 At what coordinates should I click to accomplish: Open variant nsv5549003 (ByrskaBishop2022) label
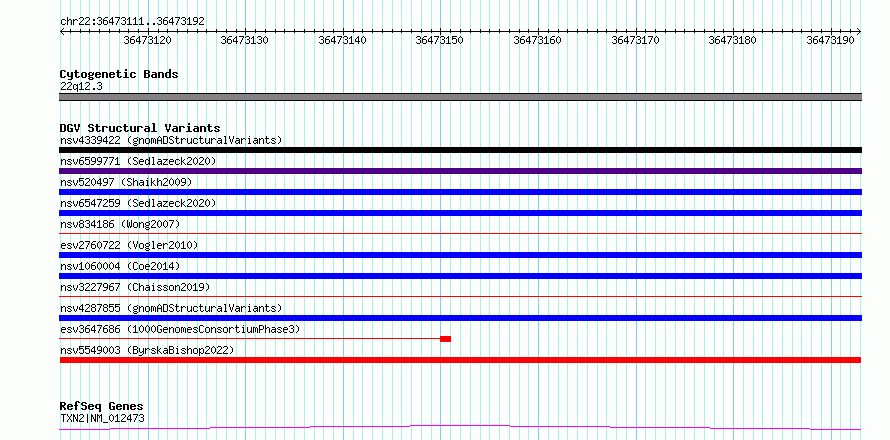click(x=147, y=350)
